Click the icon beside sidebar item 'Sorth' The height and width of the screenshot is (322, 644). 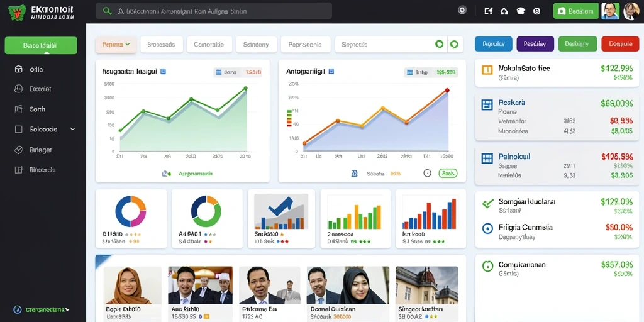tap(18, 109)
